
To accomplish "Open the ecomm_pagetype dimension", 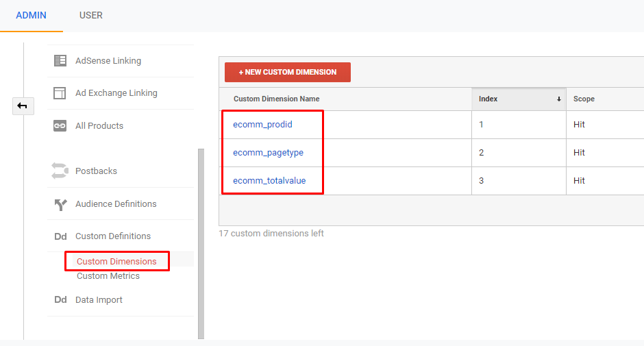I will pos(268,153).
